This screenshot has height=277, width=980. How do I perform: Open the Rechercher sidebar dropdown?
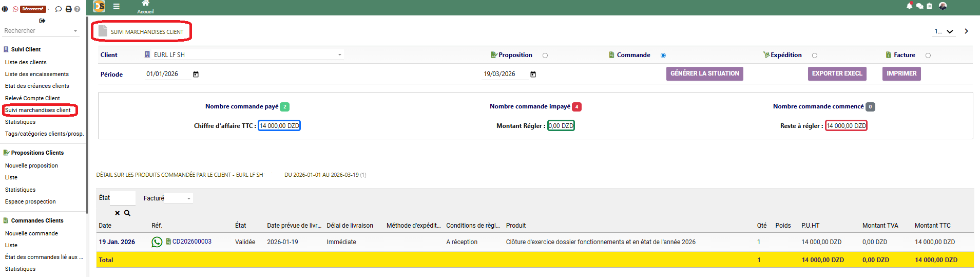coord(41,31)
